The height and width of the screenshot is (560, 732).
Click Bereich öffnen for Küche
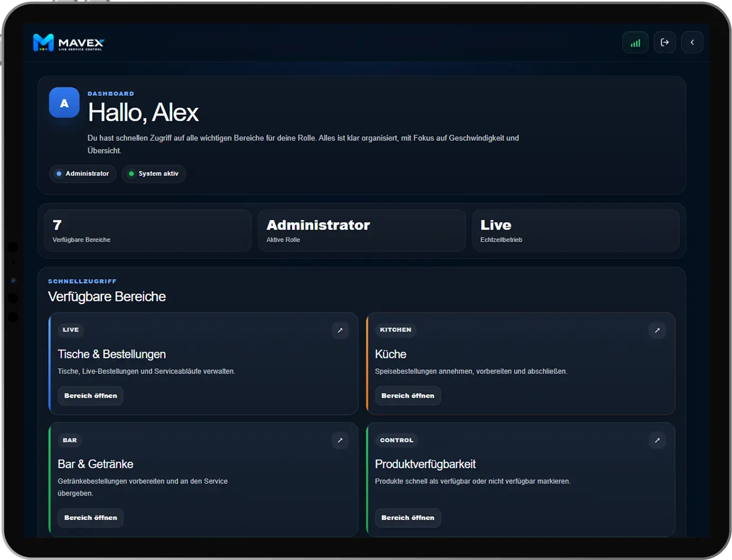(x=408, y=396)
